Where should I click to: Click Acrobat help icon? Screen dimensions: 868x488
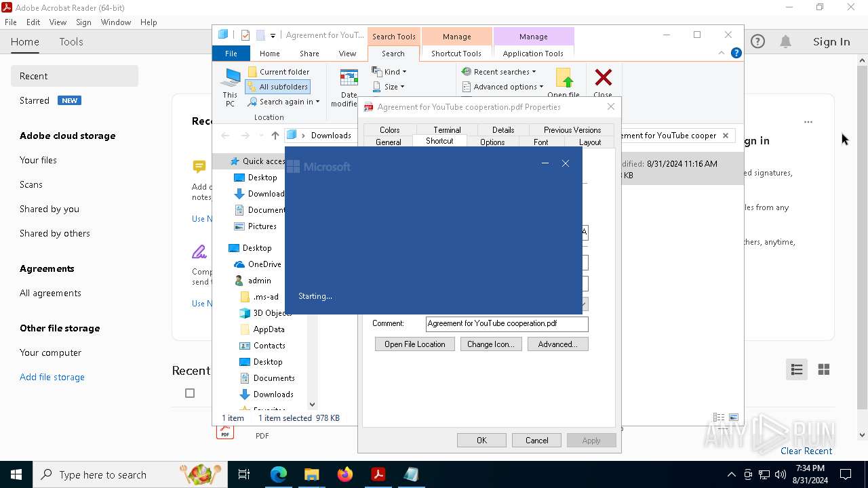[x=757, y=42]
